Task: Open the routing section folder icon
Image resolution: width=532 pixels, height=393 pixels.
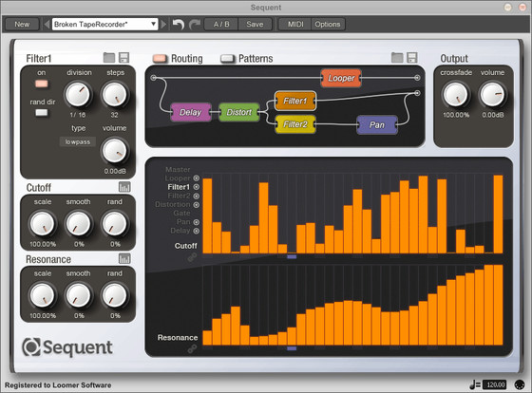Action: pyautogui.click(x=397, y=58)
